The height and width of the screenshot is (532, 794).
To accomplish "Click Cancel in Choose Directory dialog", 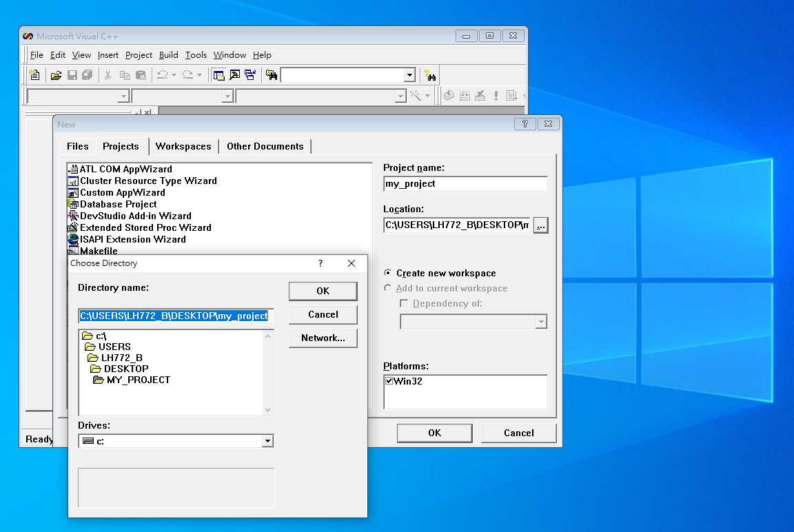I will [323, 314].
